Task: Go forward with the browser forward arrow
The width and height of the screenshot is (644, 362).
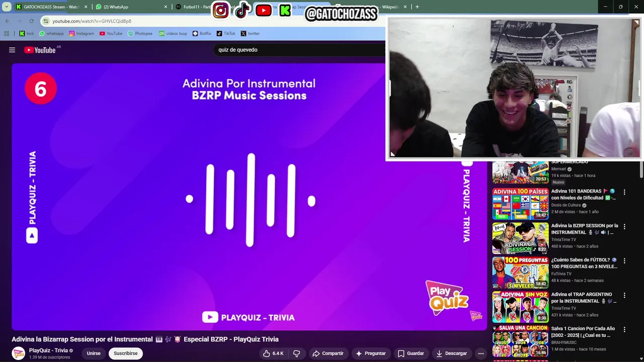Action: point(19,21)
